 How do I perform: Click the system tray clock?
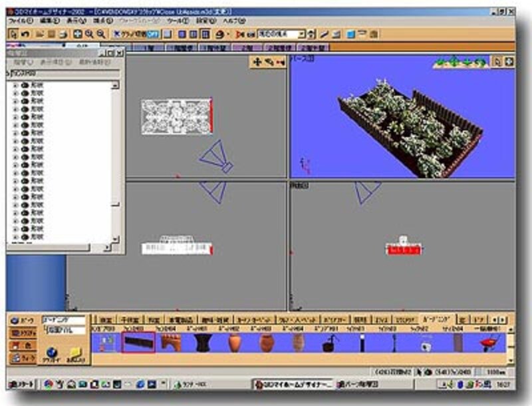pos(503,385)
